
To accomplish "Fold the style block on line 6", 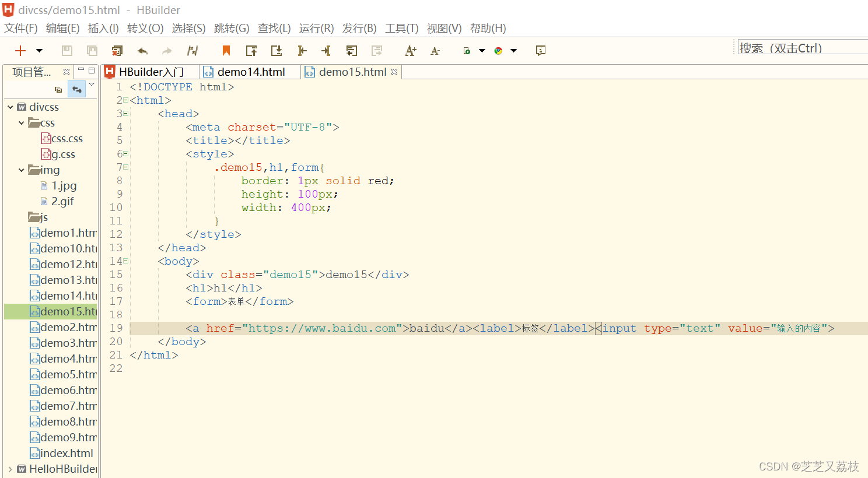I will (x=125, y=154).
